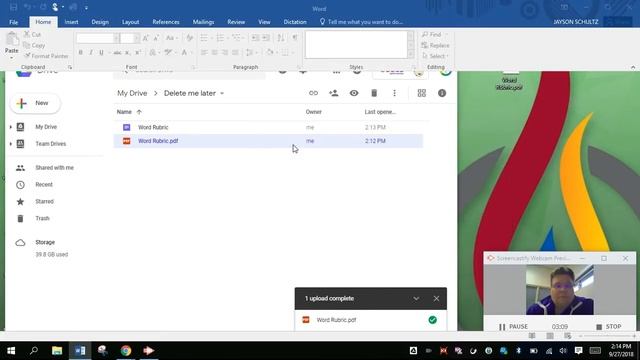This screenshot has width=640, height=360.
Task: Open the File tab
Action: (13, 22)
